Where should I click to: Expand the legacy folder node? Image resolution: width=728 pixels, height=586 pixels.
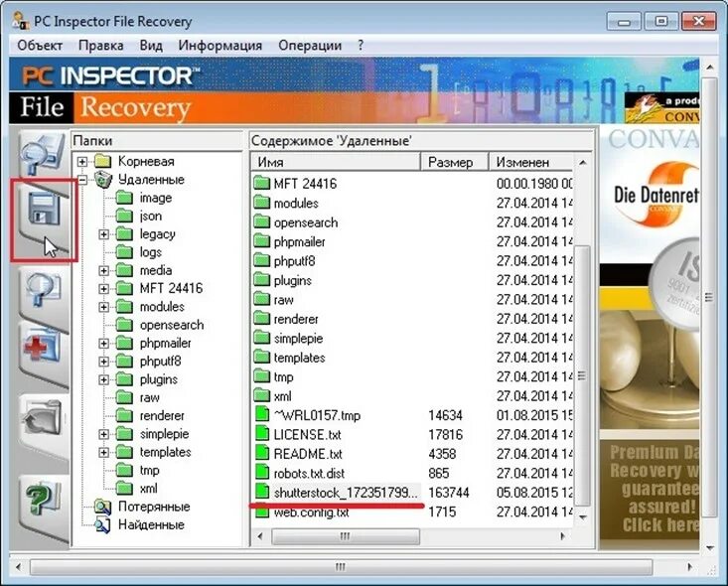[x=104, y=234]
